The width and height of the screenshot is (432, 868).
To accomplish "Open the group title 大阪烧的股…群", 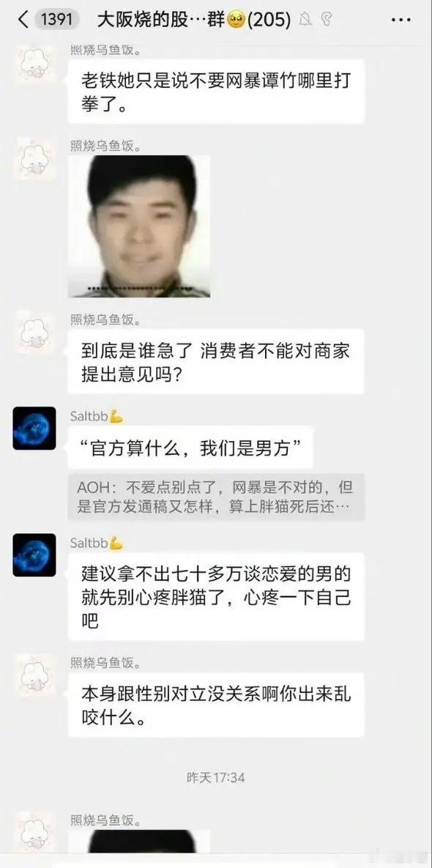I will (193, 21).
